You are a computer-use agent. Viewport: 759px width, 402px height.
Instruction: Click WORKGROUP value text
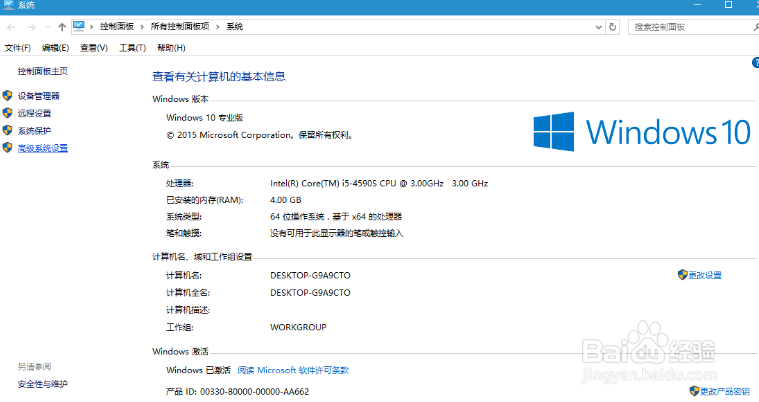tap(298, 327)
